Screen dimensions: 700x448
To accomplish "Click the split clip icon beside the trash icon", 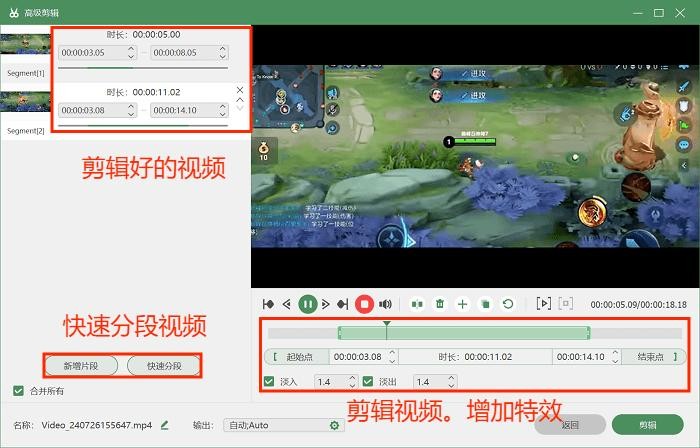I will [417, 303].
